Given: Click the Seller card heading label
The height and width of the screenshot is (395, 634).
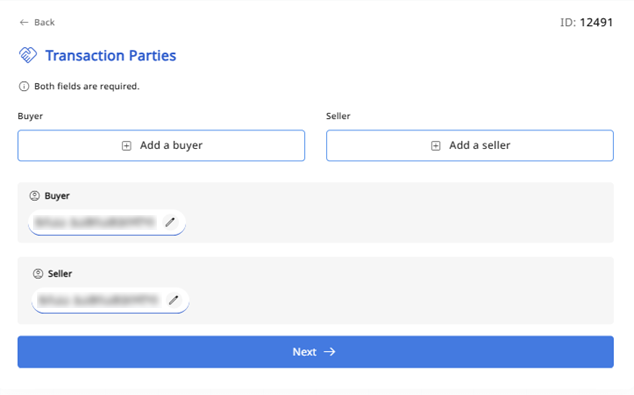Looking at the screenshot, I should (60, 274).
